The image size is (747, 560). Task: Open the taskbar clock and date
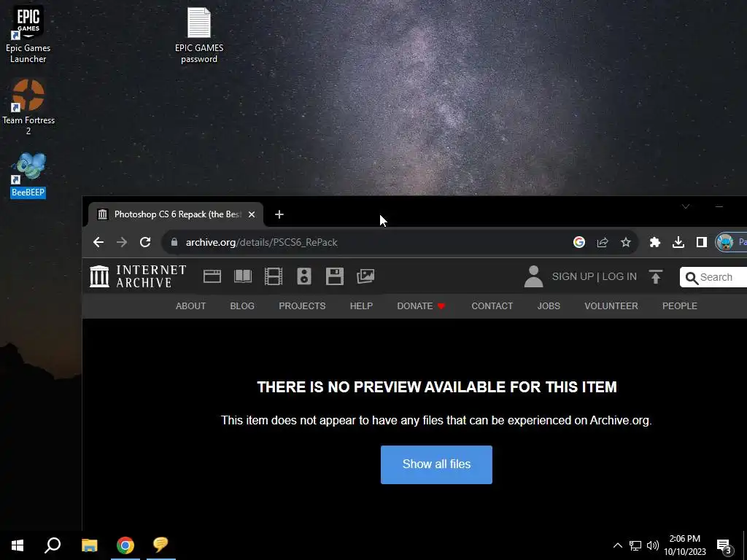tap(685, 545)
